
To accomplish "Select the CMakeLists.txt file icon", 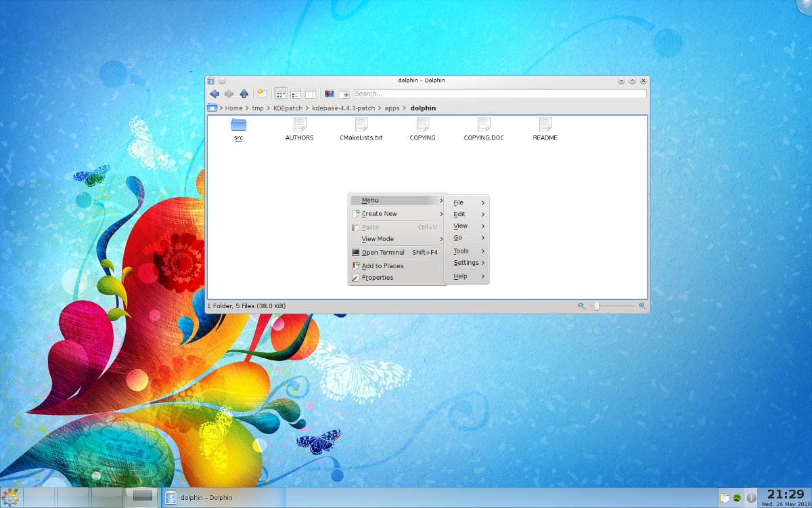I will (x=361, y=125).
